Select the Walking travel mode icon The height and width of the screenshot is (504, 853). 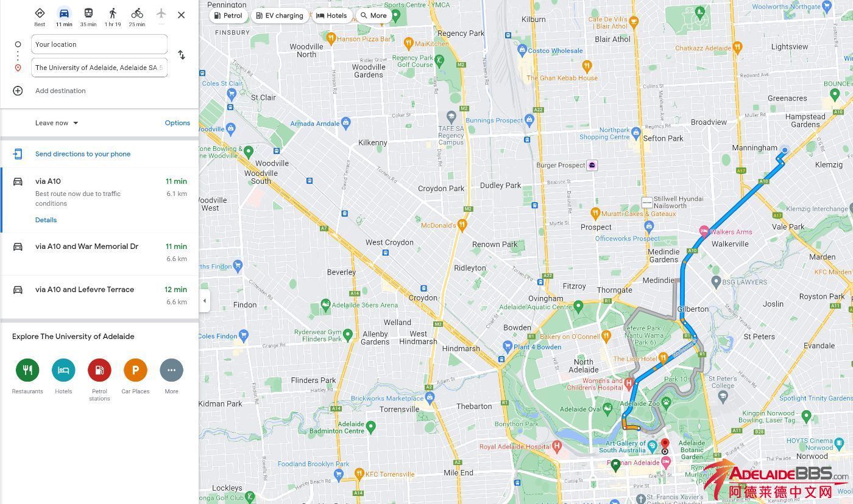click(x=113, y=13)
